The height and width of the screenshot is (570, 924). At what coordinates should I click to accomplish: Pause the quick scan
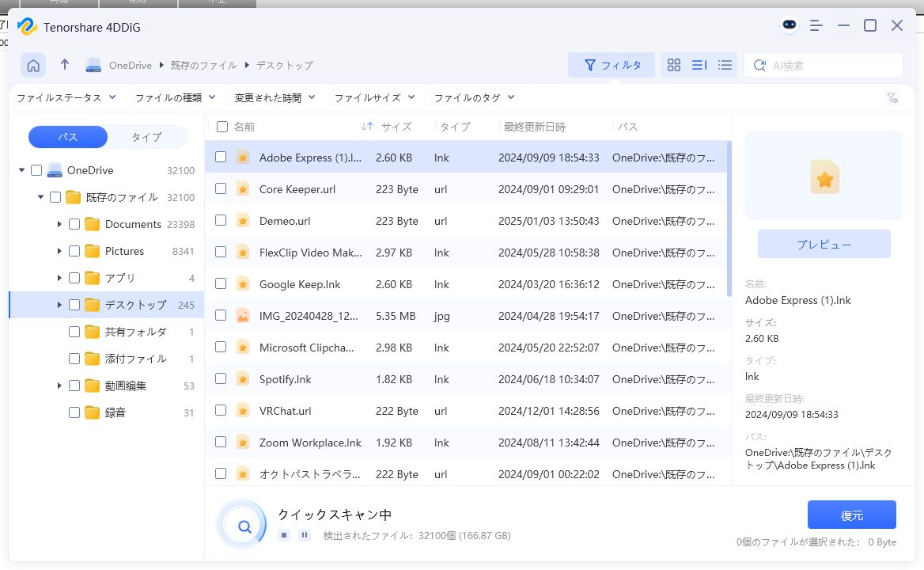tap(305, 535)
